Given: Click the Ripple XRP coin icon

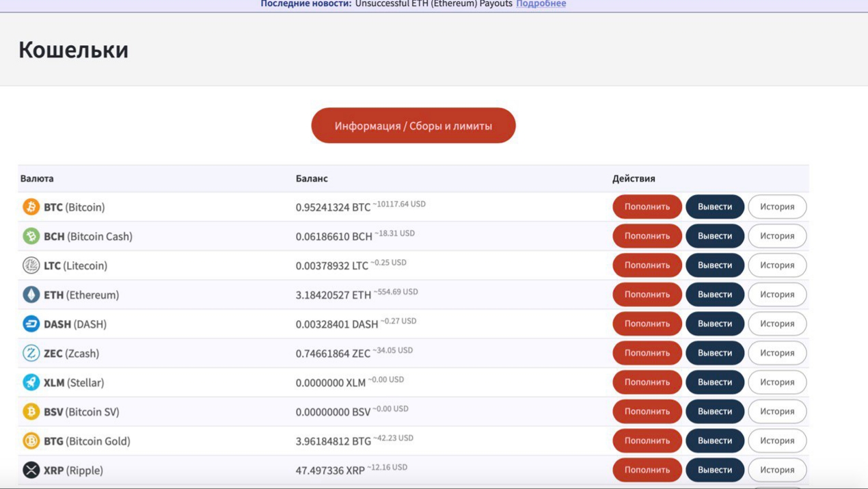Looking at the screenshot, I should (x=31, y=471).
